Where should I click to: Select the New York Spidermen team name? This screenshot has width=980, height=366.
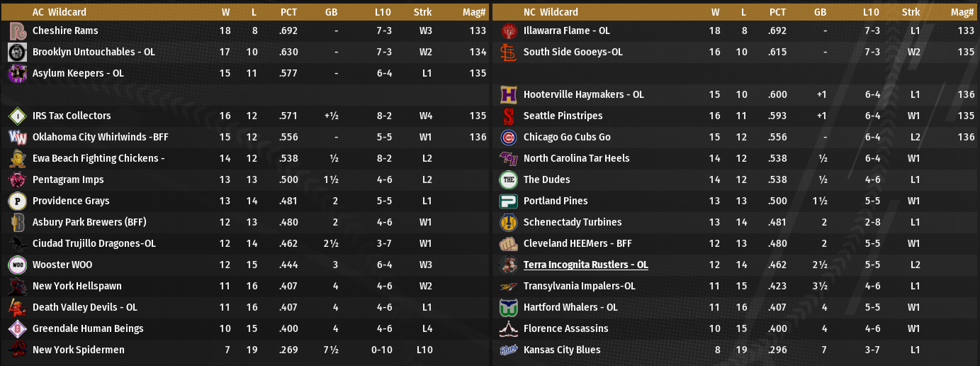tap(78, 350)
